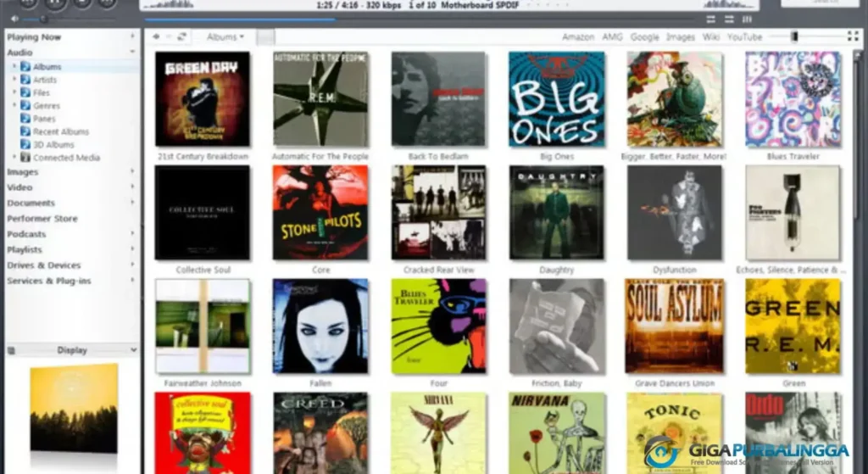
Task: Open the Podcasts section heading
Action: 26,234
